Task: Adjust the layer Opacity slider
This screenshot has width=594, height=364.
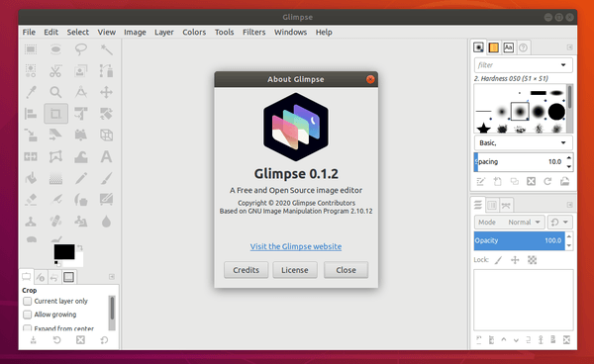Action: click(519, 240)
